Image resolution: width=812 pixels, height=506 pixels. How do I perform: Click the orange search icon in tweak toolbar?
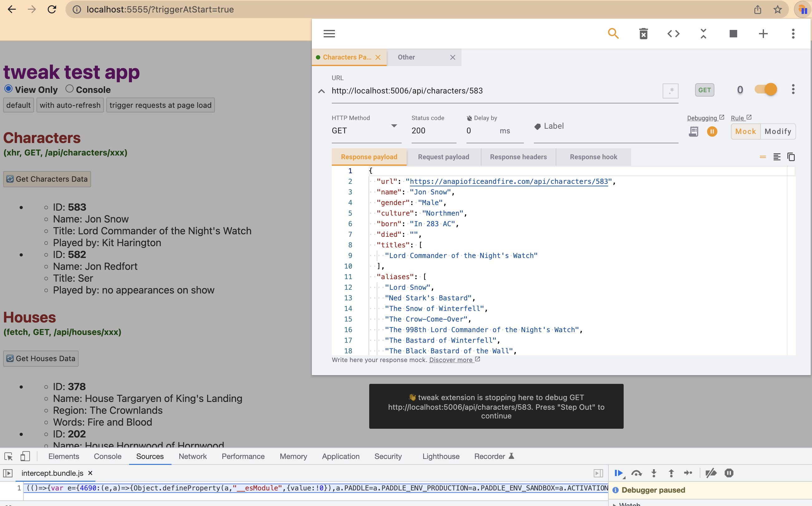[613, 33]
